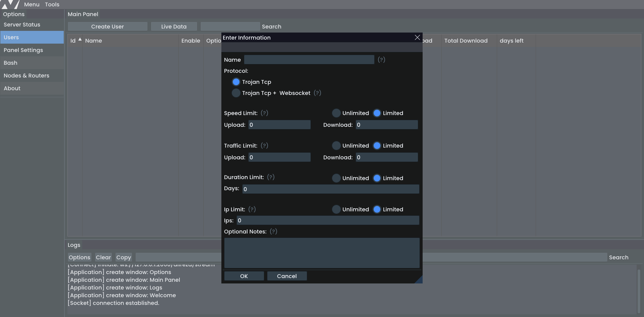The image size is (644, 317).
Task: View the Traffic Limit help icon
Action: pos(264,146)
